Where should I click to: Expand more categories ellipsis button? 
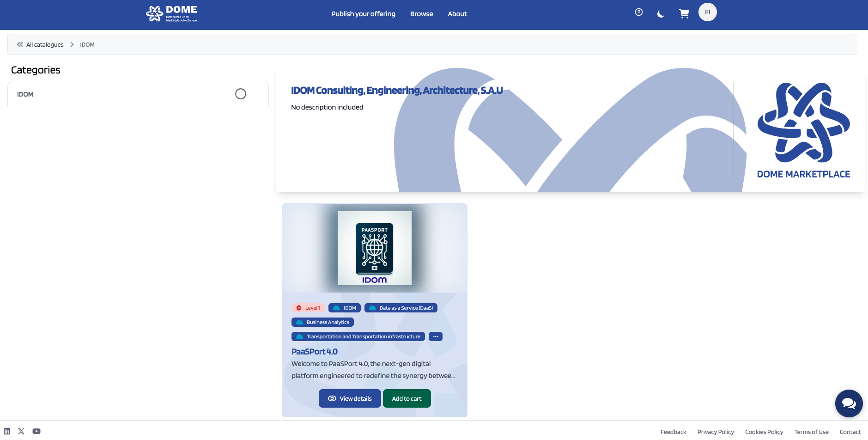436,336
